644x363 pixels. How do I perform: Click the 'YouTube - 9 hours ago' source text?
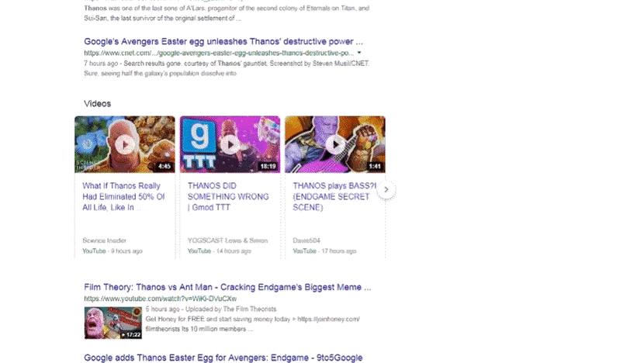(x=113, y=251)
